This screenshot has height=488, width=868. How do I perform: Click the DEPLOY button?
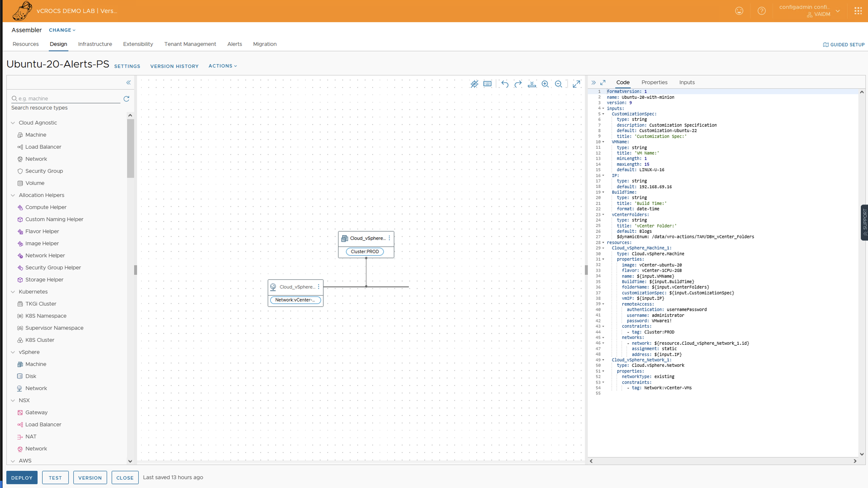[x=22, y=478]
